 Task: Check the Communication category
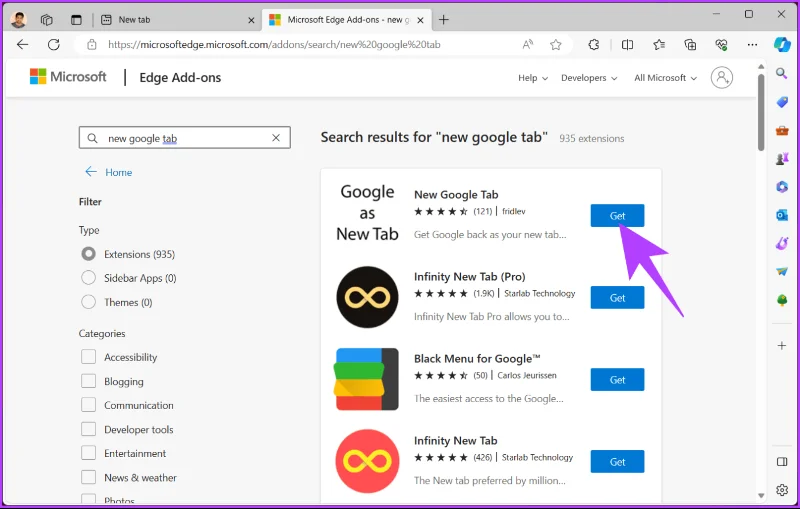pos(88,405)
